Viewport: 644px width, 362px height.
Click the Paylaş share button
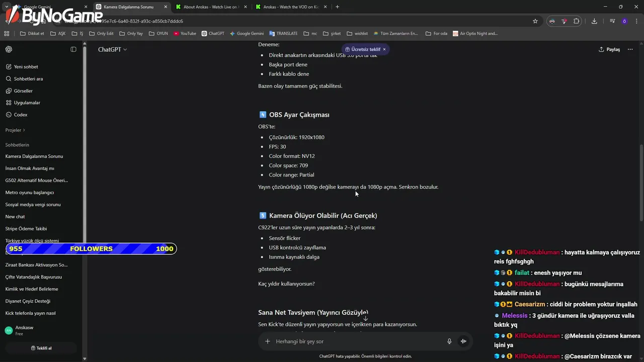tap(609, 49)
